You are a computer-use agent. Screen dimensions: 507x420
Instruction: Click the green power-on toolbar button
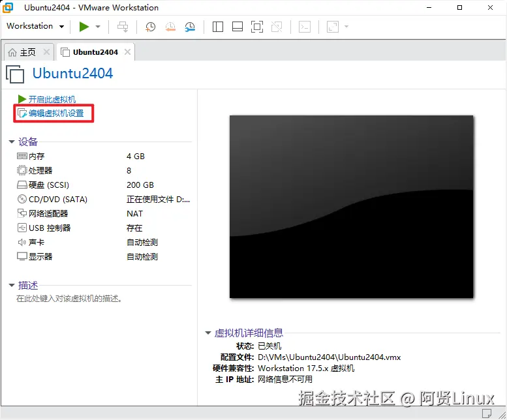[84, 27]
